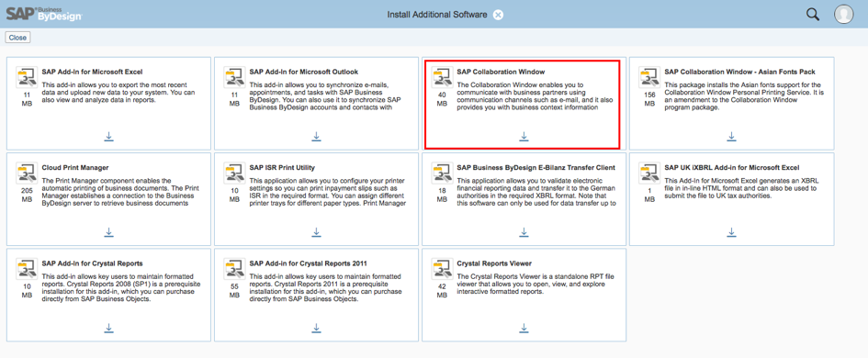This screenshot has width=868, height=358.
Task: Click the Add-In for Crystal Reports 2011 title
Action: pyautogui.click(x=309, y=263)
